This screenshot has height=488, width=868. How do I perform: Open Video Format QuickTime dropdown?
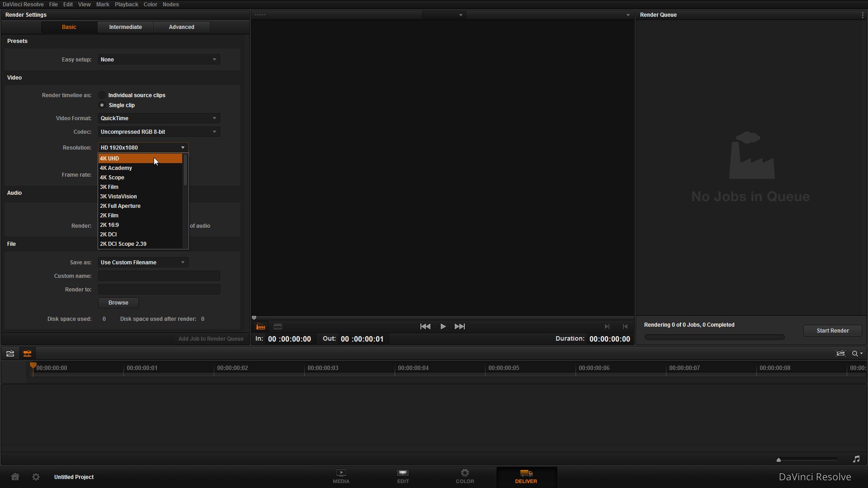[x=159, y=118]
